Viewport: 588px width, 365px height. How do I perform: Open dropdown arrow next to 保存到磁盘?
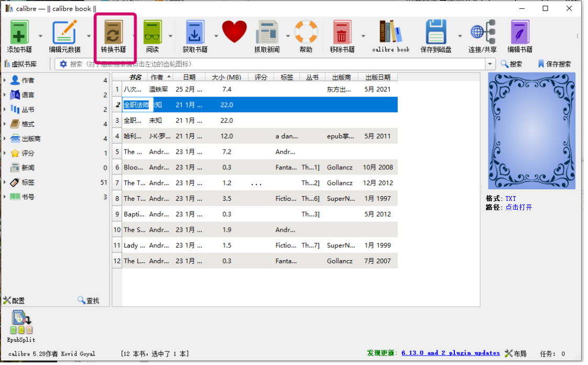tap(460, 36)
